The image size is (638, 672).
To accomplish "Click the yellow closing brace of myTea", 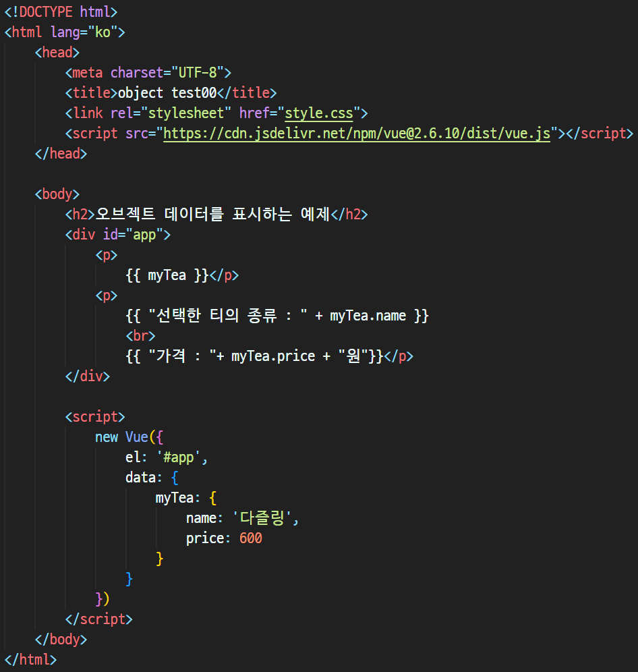I will point(159,559).
